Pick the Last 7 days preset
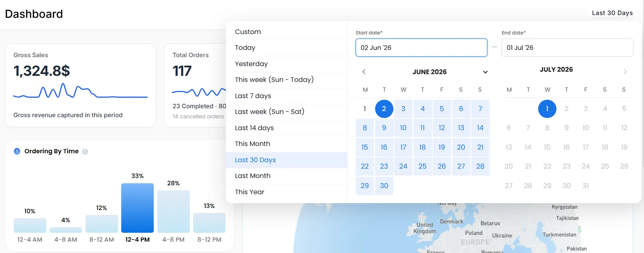644x253 pixels. 287,96
